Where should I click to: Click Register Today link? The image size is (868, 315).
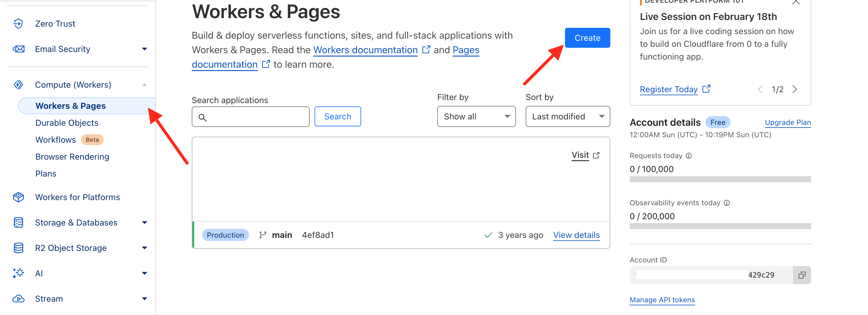click(668, 89)
